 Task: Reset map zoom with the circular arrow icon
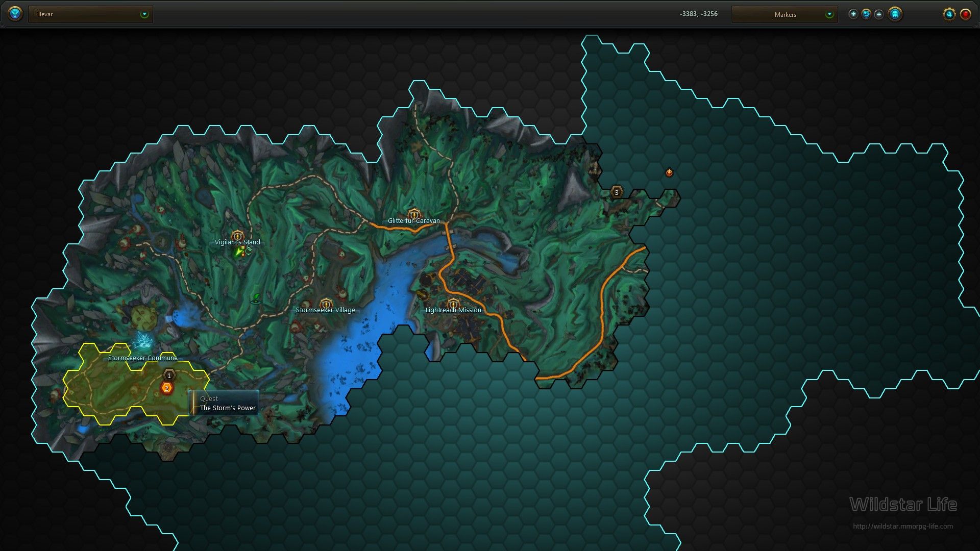pyautogui.click(x=866, y=14)
